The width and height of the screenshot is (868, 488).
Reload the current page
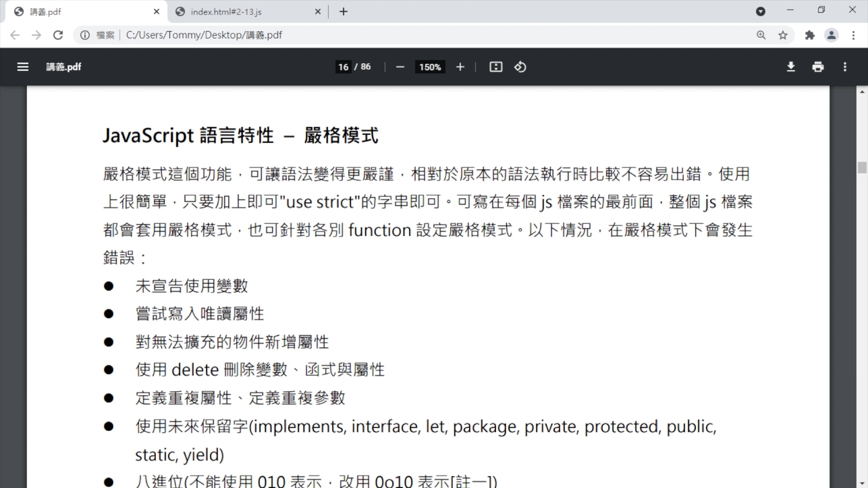tap(58, 35)
